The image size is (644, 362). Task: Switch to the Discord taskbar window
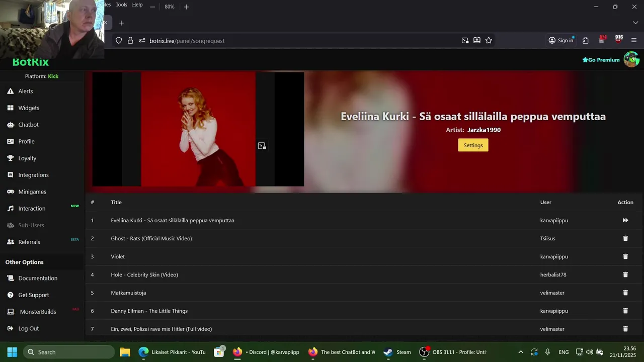pos(267,352)
